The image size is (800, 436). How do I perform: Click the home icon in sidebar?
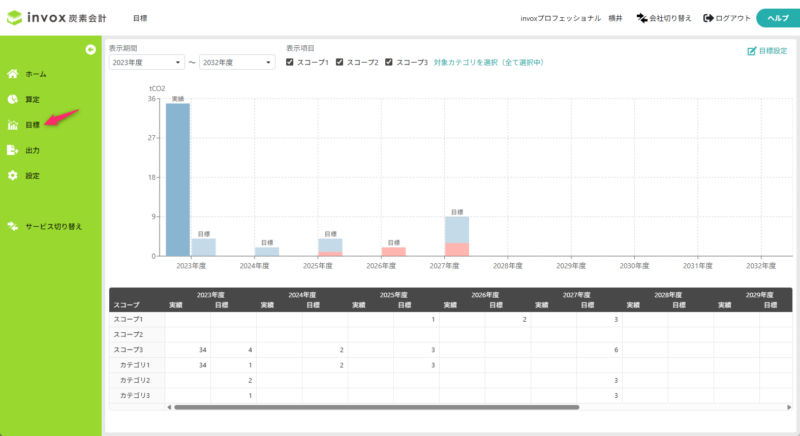click(x=12, y=74)
